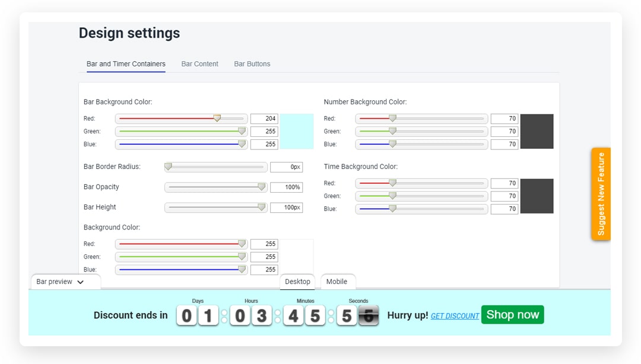Screen dimensions: 641x364
Task: Click the Time Background Color Green slider
Action: [x=421, y=196]
